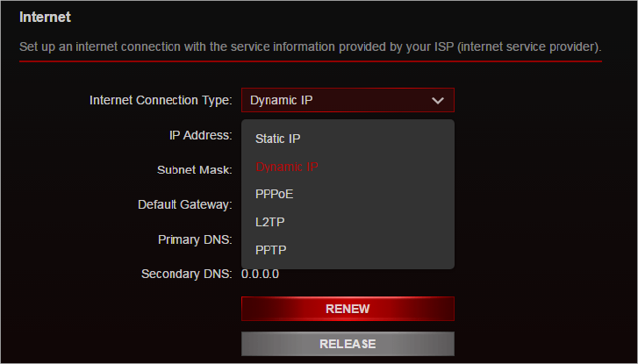Click the gray RELEASE button

pos(348,344)
